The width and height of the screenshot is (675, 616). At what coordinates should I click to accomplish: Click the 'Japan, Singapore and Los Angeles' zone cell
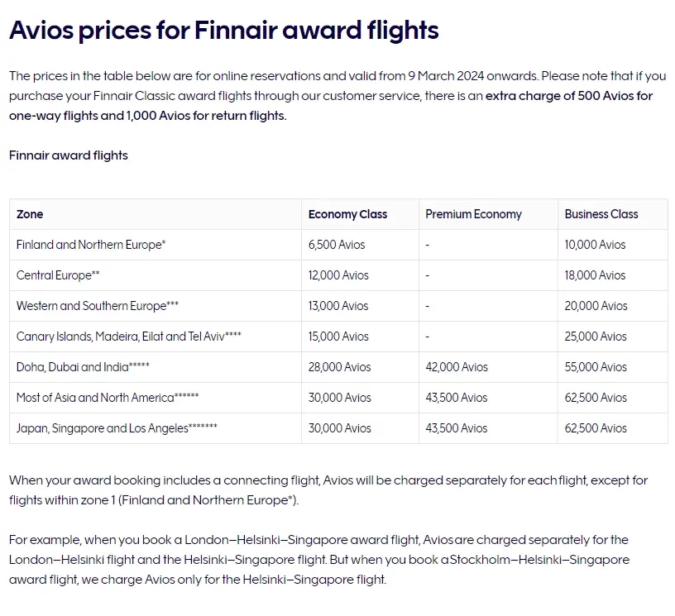[x=117, y=428]
